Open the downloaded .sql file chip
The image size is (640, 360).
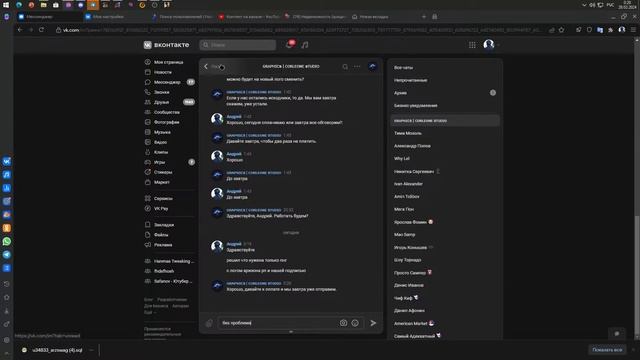(56, 350)
